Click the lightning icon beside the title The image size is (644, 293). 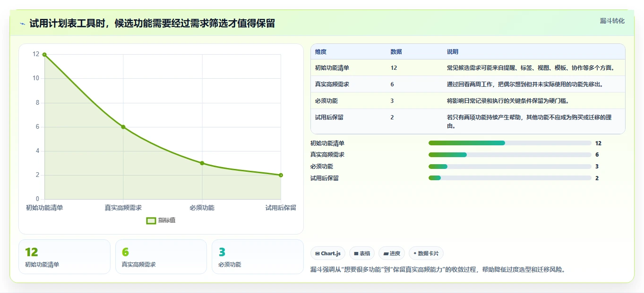click(23, 24)
